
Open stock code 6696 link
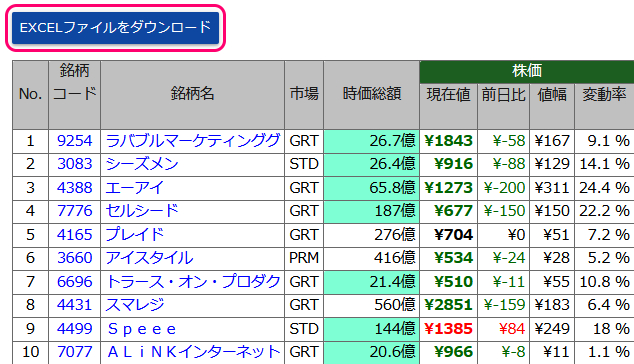pos(74,281)
